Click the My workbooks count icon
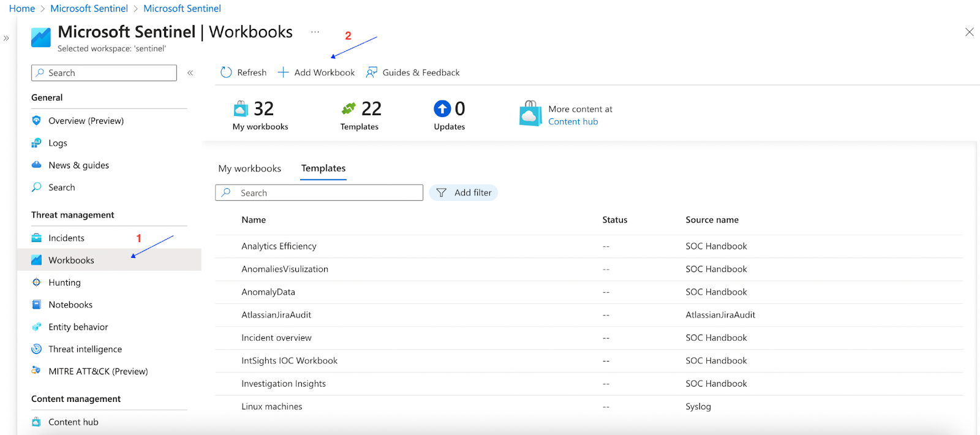The height and width of the screenshot is (435, 980). [241, 108]
